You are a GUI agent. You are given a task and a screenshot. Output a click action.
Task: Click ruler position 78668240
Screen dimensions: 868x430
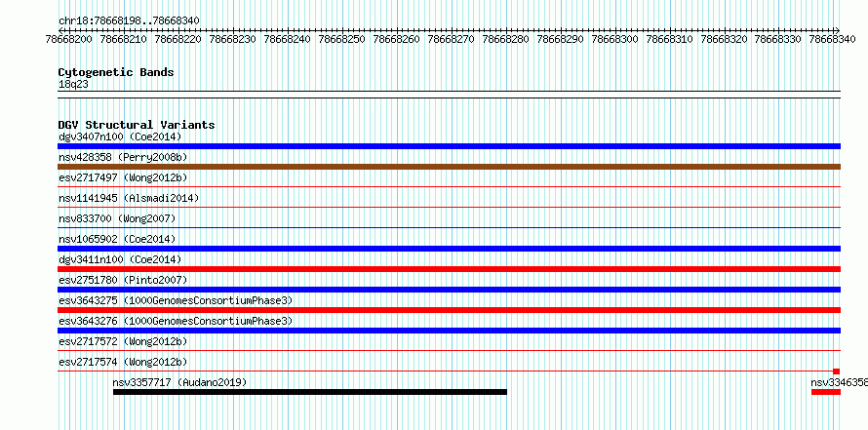[x=288, y=39]
